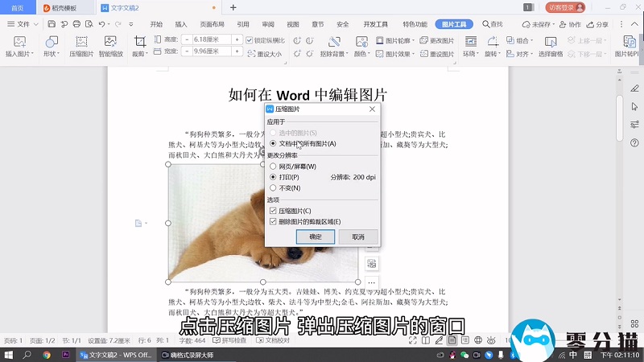The height and width of the screenshot is (362, 644).
Task: Click 确定 in the compress dialog
Action: [316, 237]
